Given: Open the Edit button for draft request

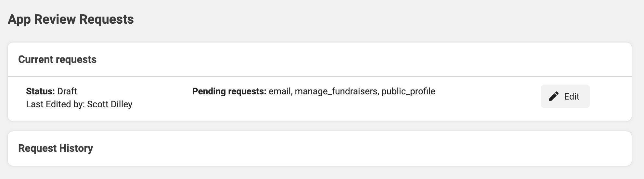Looking at the screenshot, I should coord(565,96).
